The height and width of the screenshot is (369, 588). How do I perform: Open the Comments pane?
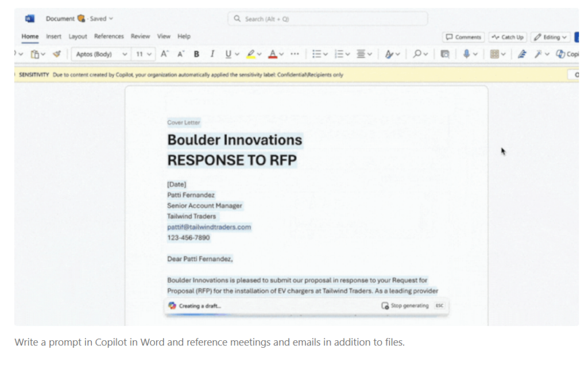[x=463, y=37]
